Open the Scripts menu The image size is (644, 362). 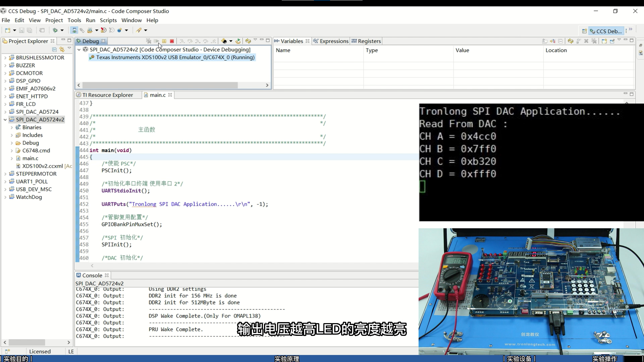(108, 20)
